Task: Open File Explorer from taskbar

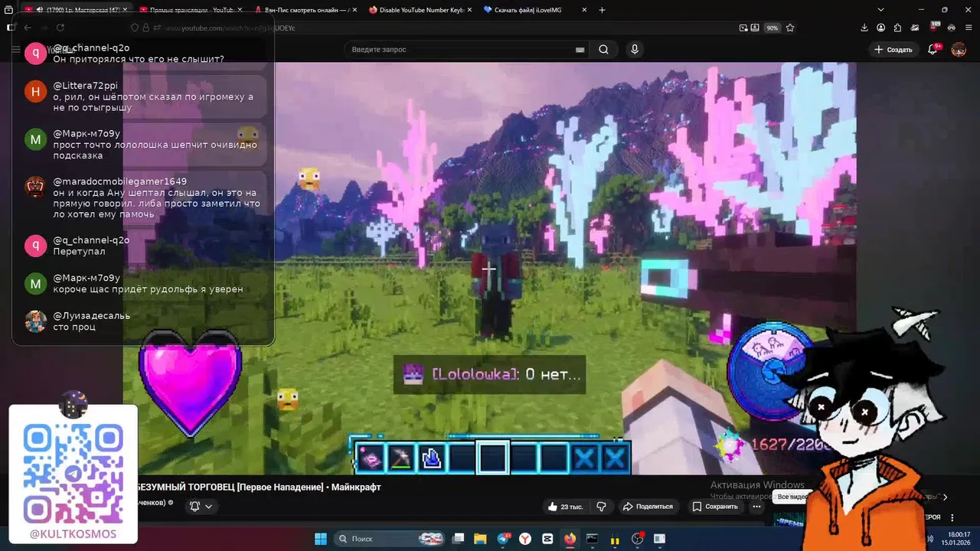Action: click(x=480, y=539)
